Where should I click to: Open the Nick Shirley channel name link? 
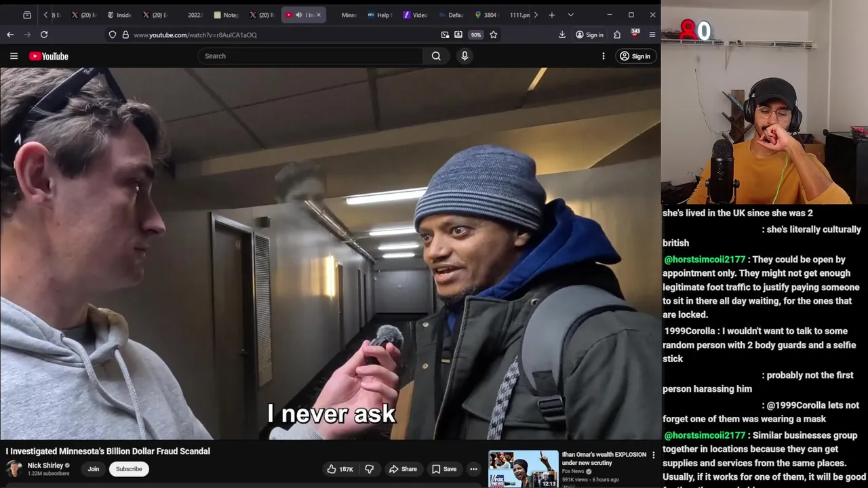click(45, 466)
